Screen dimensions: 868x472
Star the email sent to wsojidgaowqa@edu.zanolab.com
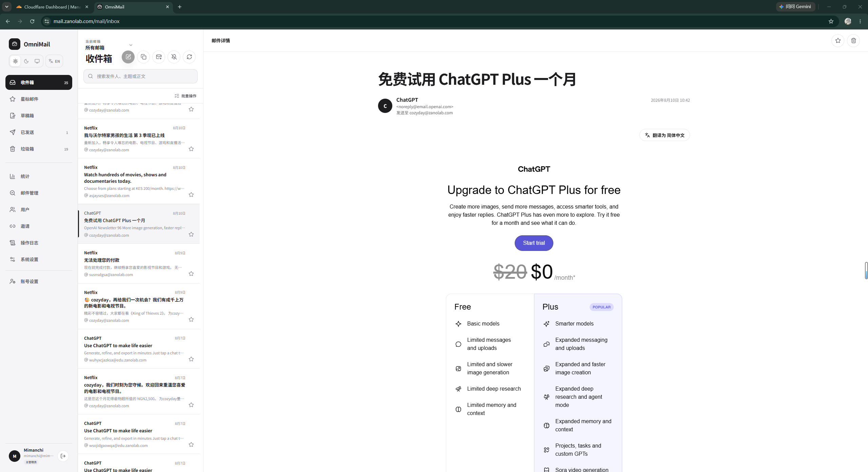point(191,445)
